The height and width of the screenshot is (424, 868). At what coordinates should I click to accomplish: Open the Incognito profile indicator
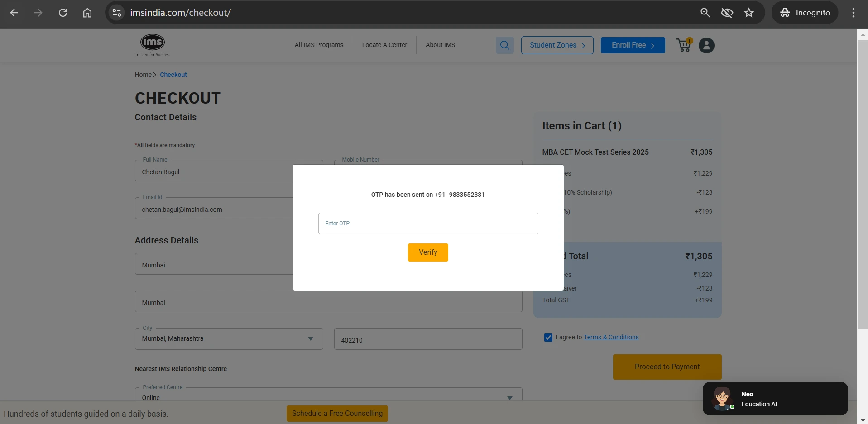pos(805,13)
